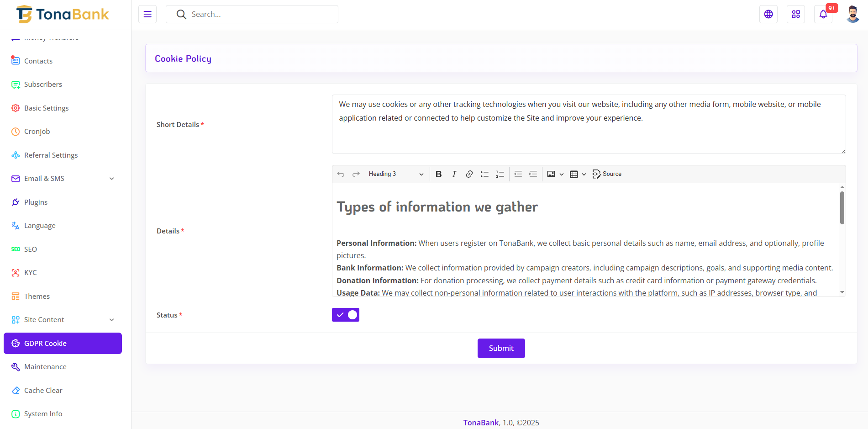Image resolution: width=868 pixels, height=429 pixels.
Task: Toggle the sidebar hamburger menu
Action: pyautogui.click(x=147, y=14)
